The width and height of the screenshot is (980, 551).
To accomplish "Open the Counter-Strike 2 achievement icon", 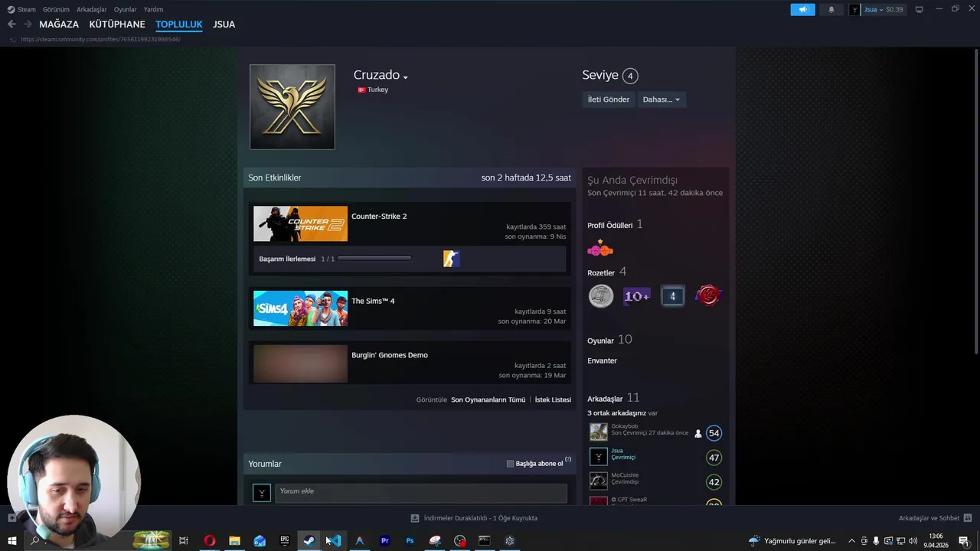I will (451, 259).
